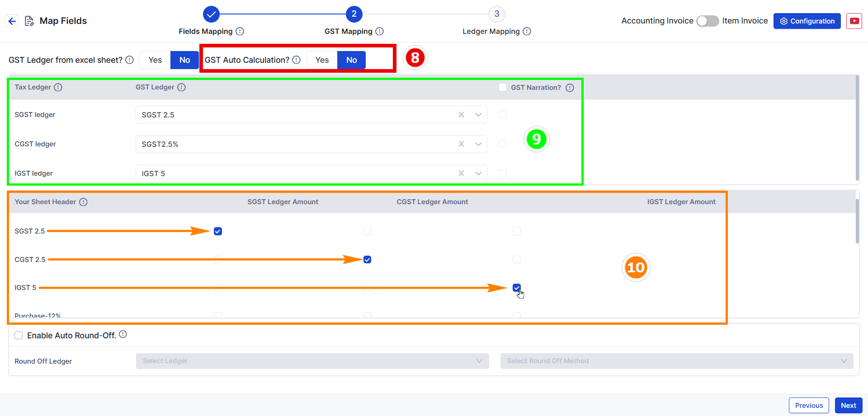This screenshot has height=416, width=868.
Task: Click the SGST2.5% ledger field text
Action: [160, 144]
